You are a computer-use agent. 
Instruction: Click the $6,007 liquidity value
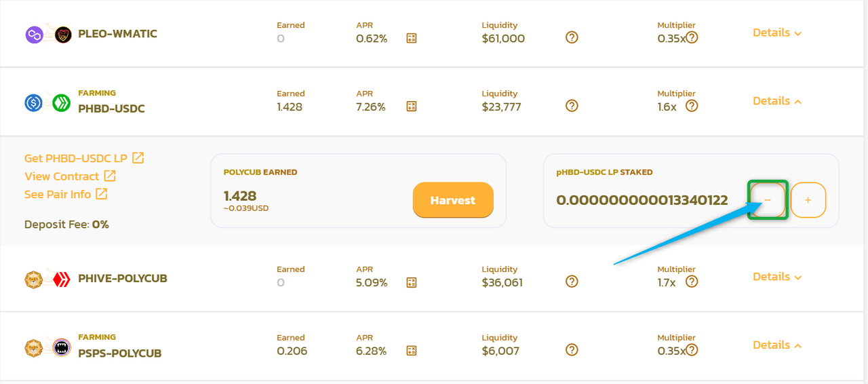click(x=500, y=351)
